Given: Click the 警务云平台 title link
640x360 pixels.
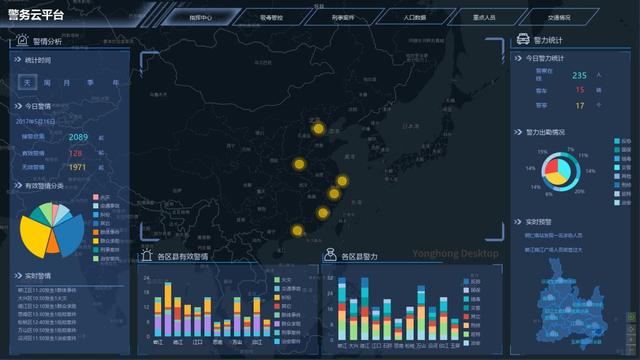Looking at the screenshot, I should point(36,15).
